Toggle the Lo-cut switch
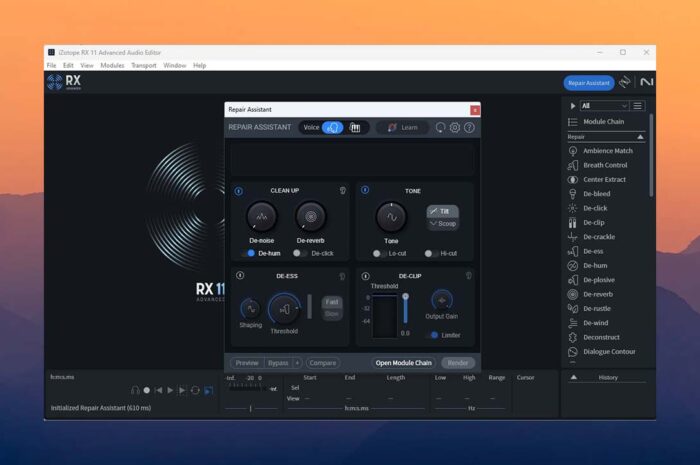The image size is (700, 465). 379,253
